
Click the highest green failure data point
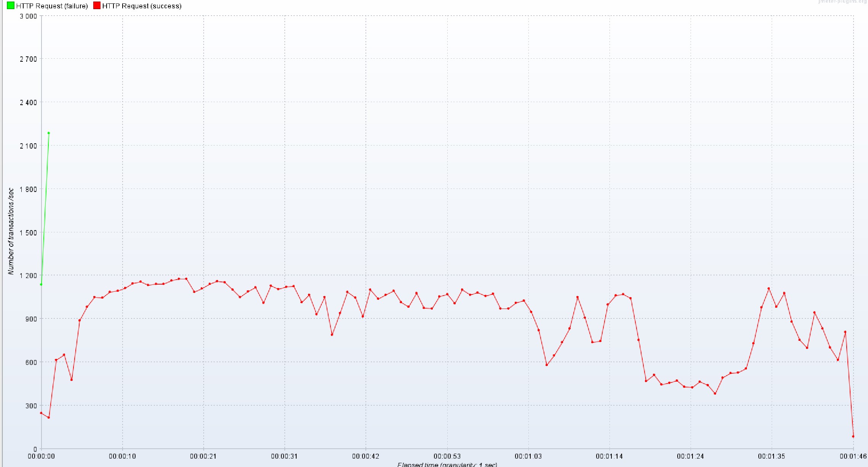click(x=48, y=133)
